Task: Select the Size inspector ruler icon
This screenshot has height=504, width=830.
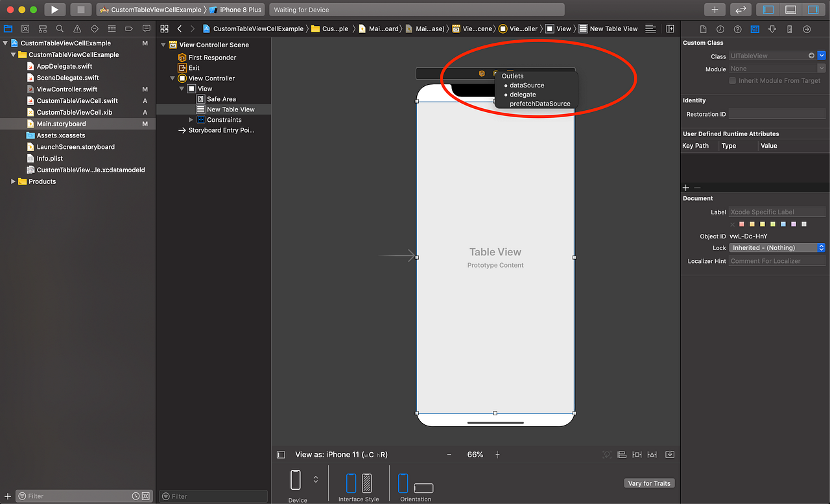Action: pos(790,29)
